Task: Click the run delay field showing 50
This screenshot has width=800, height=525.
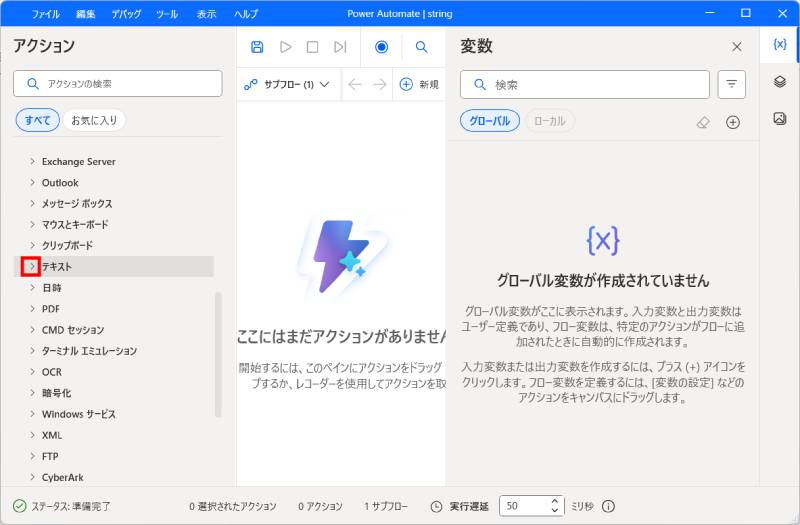Action: (532, 506)
